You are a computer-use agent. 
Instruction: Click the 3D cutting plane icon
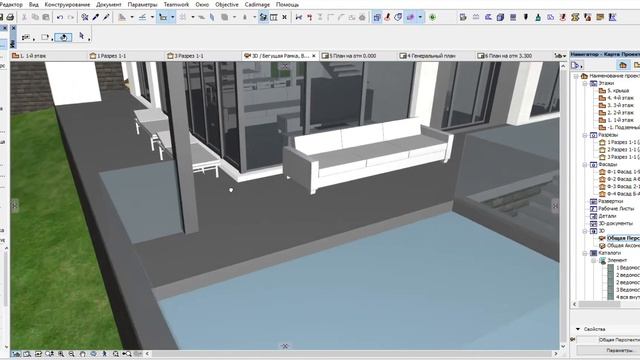(398, 17)
